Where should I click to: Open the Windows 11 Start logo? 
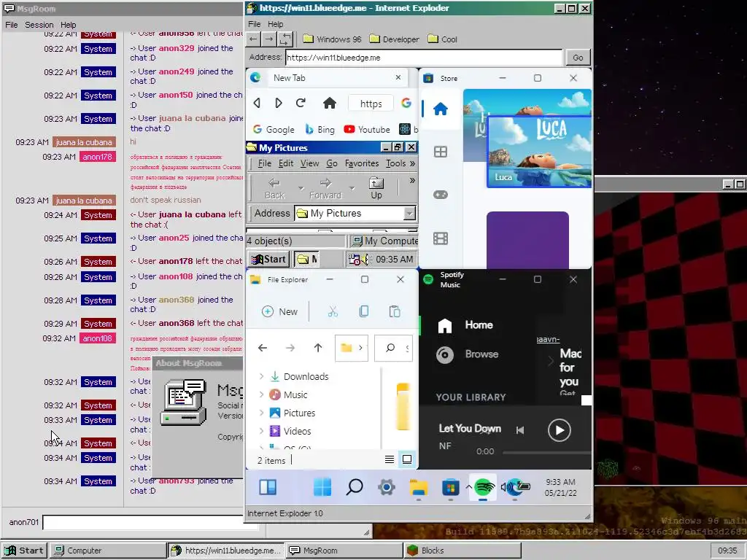coord(322,486)
